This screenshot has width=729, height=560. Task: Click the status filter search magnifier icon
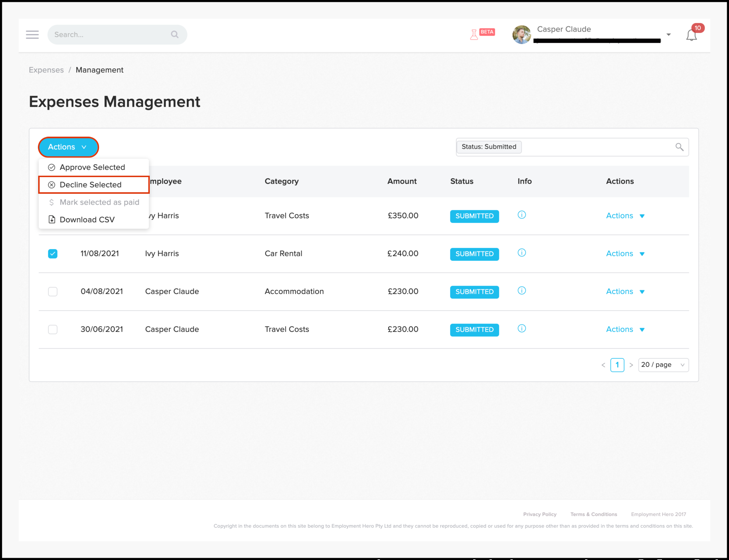679,147
